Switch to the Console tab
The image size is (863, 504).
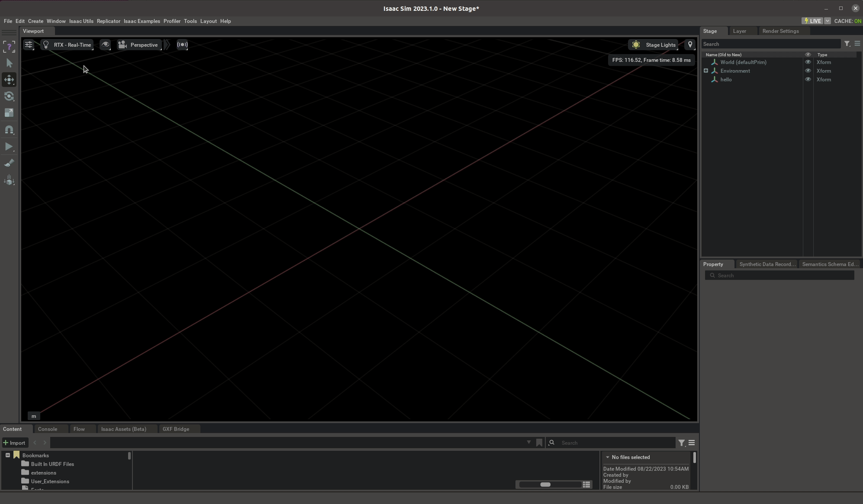48,429
